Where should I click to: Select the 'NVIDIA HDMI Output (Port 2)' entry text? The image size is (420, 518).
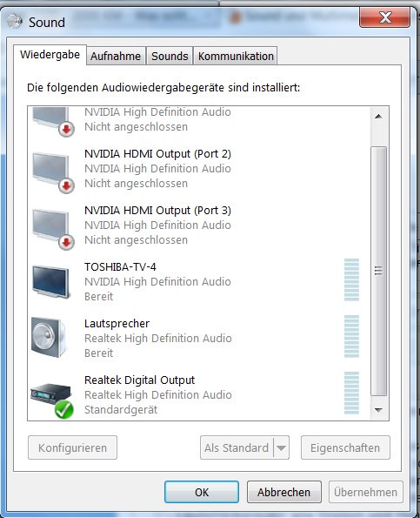click(157, 154)
